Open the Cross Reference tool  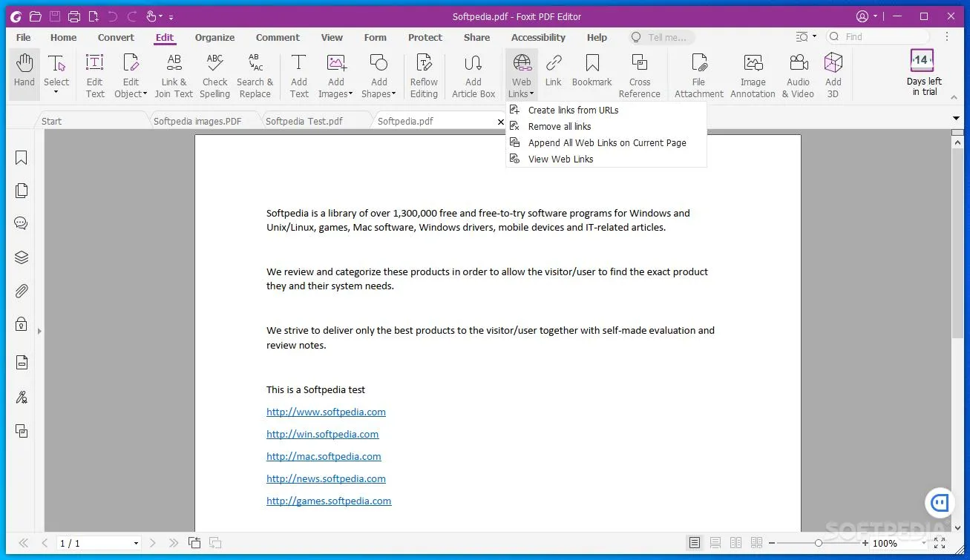[x=639, y=73]
